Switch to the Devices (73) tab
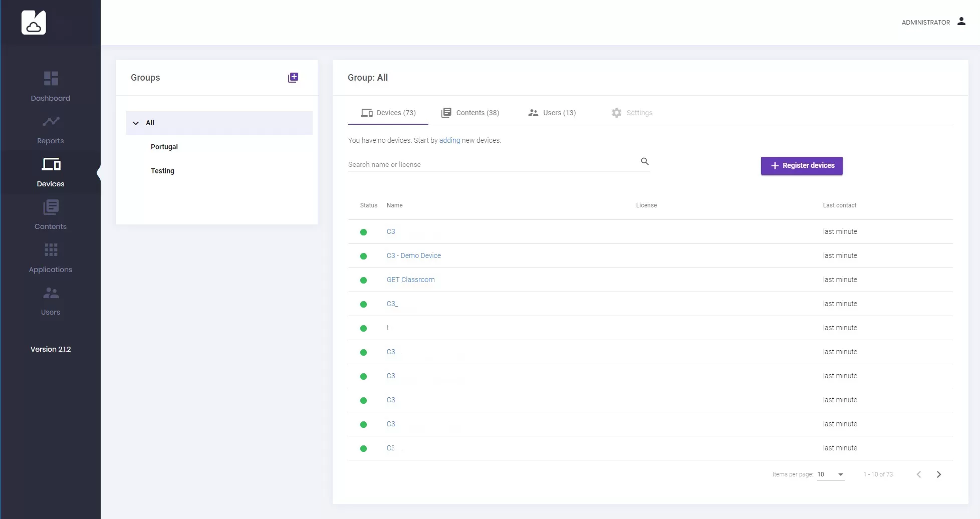 tap(388, 113)
